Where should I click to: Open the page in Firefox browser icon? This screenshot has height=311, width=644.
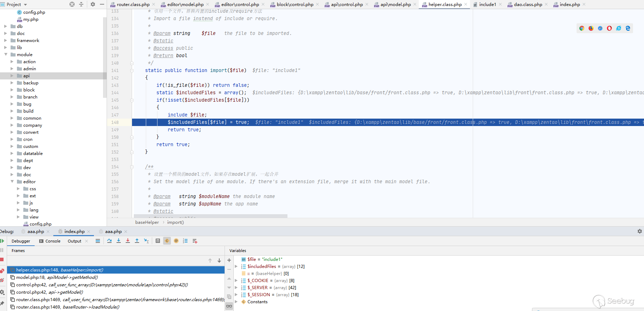click(591, 28)
